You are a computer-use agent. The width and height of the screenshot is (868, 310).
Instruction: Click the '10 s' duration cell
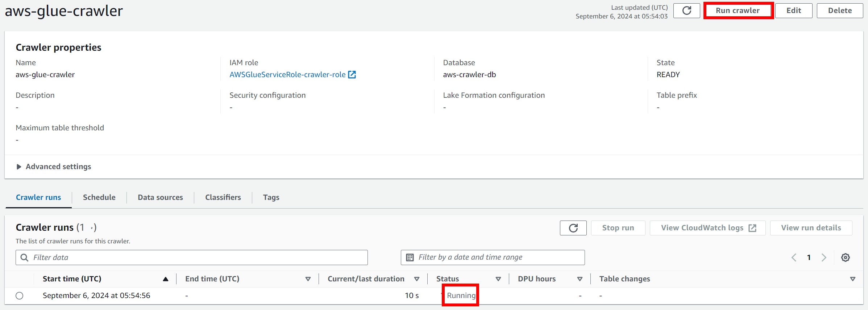(x=412, y=296)
